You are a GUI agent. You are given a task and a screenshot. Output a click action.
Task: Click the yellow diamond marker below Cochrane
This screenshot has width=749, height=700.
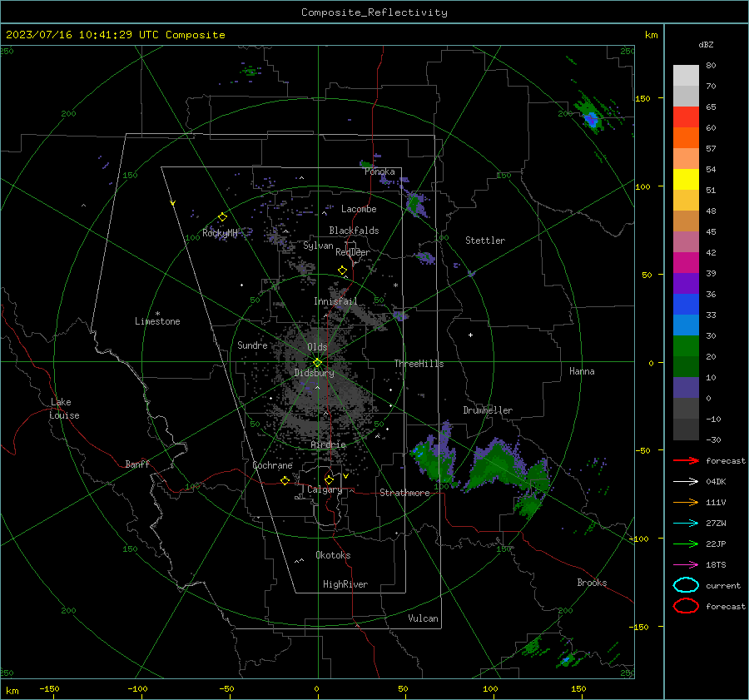[285, 480]
